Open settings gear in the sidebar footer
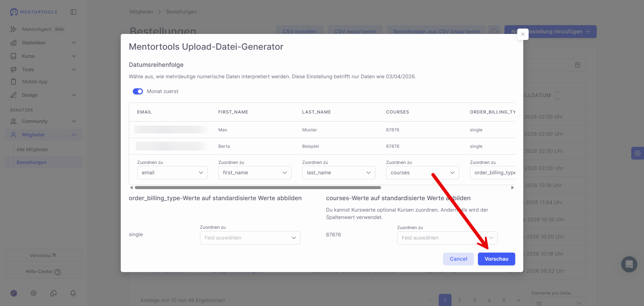The width and height of the screenshot is (644, 306). [34, 293]
